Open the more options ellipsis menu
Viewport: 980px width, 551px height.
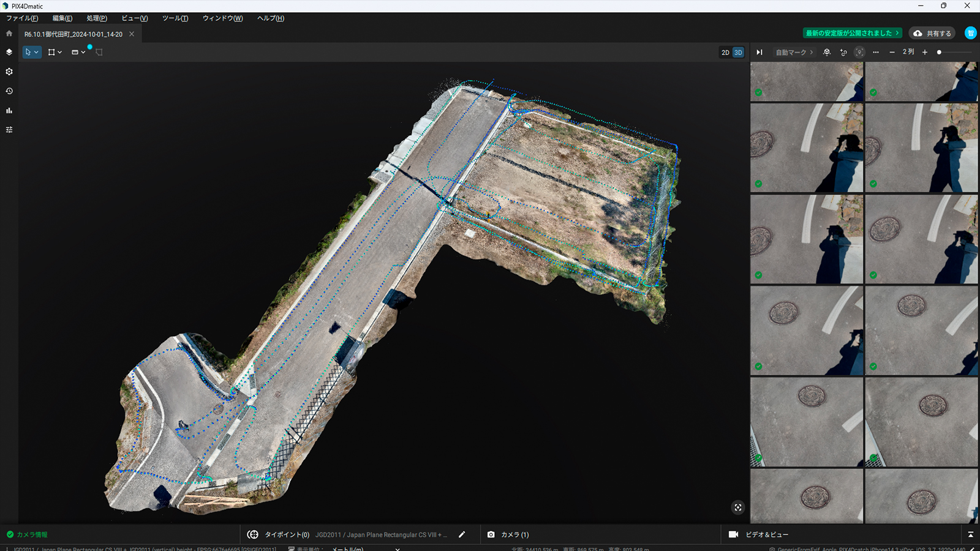pos(876,52)
